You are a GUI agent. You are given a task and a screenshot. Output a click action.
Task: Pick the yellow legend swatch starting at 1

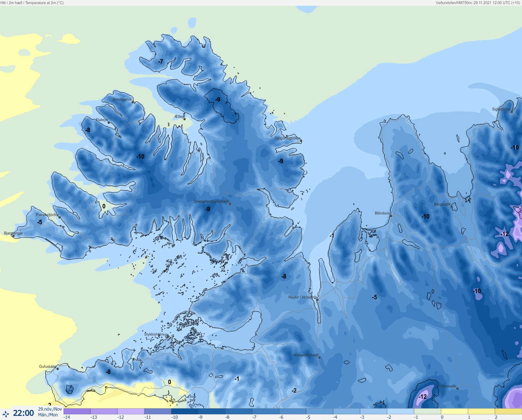(x=481, y=411)
